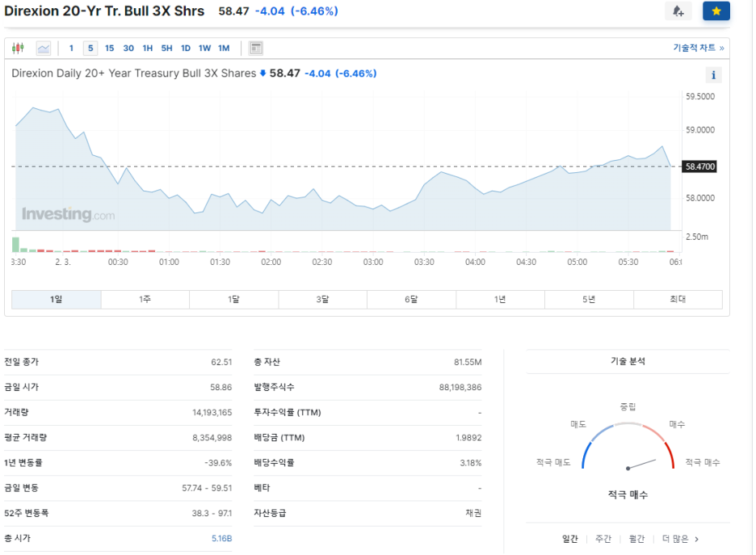Select the 1W interval
This screenshot has width=756, height=555.
[205, 48]
